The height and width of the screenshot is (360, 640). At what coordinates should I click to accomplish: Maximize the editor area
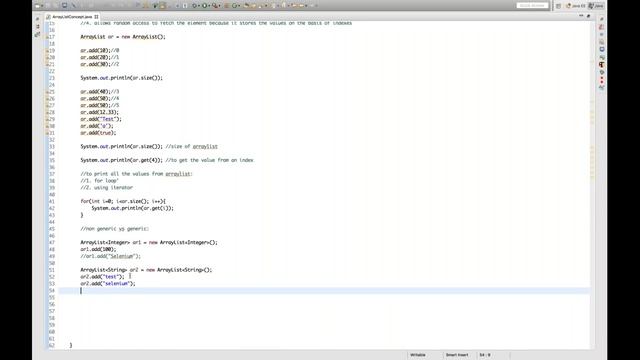tap(588, 16)
